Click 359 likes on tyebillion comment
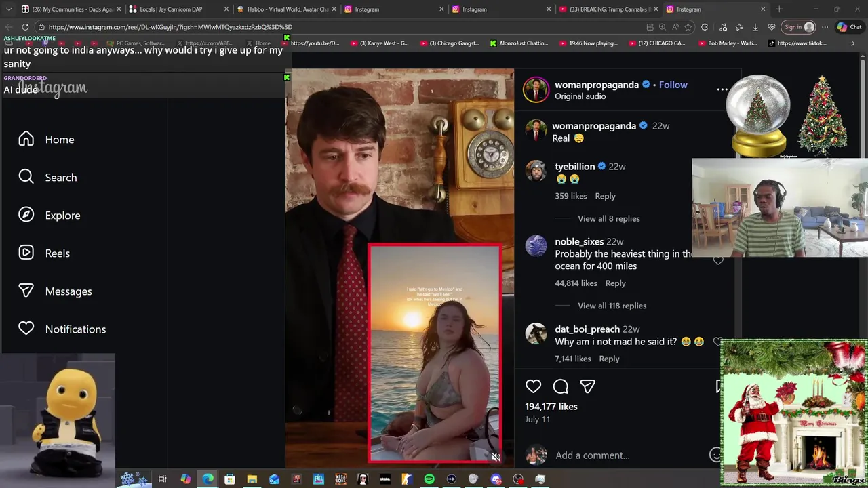This screenshot has height=488, width=868. [570, 196]
